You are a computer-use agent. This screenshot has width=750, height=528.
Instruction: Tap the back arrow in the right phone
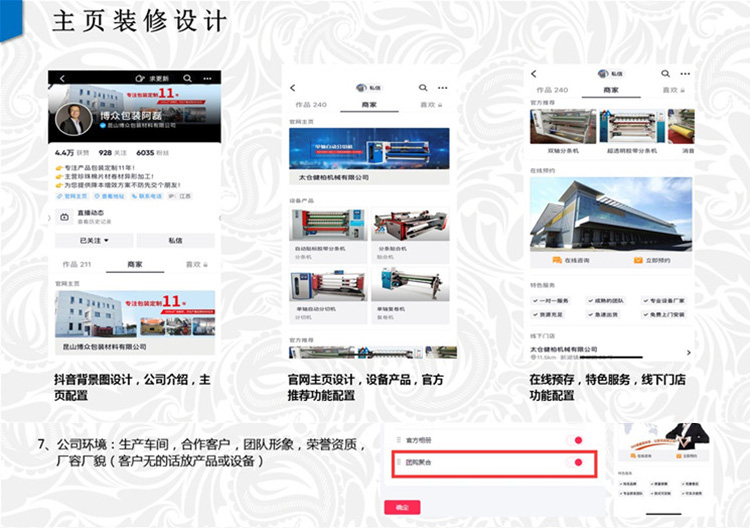[534, 74]
